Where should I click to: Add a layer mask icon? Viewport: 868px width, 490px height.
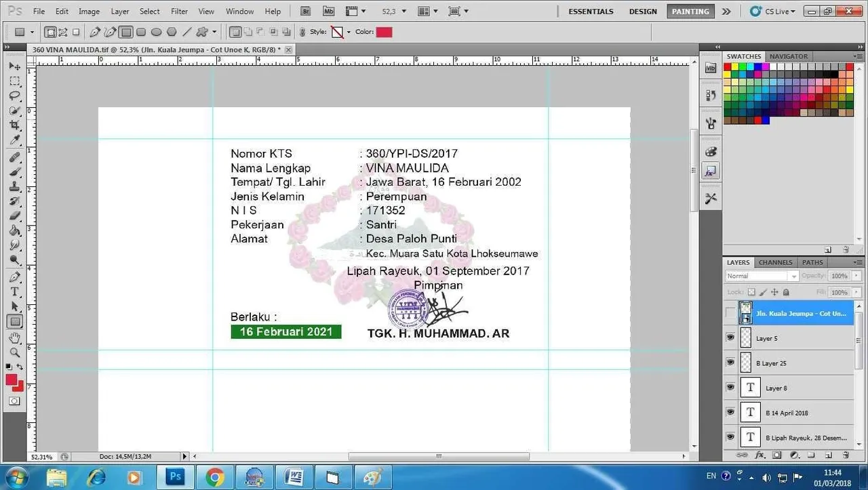(x=777, y=455)
